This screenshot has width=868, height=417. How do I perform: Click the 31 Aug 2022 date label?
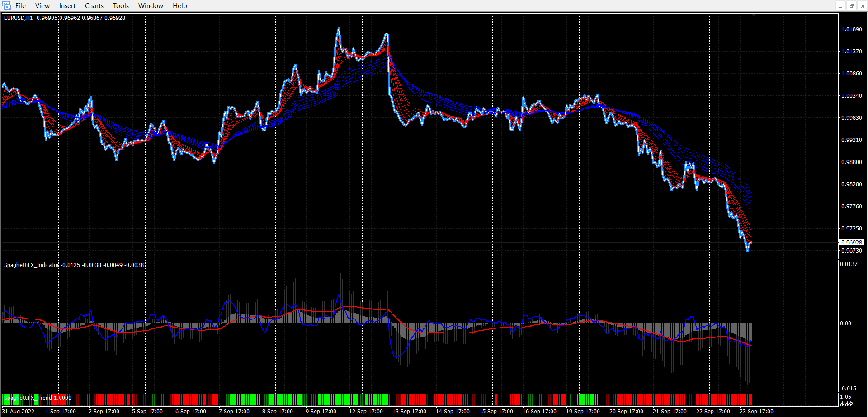click(x=19, y=412)
